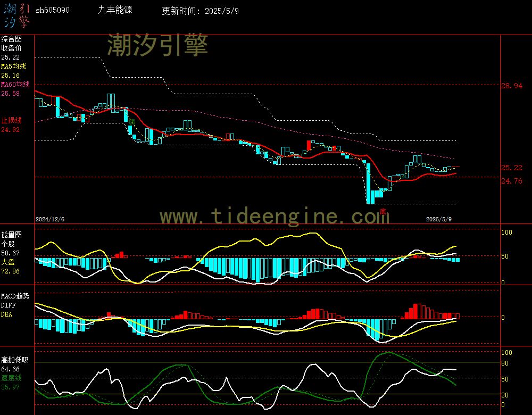Select the MA5 value 25.16

click(x=11, y=76)
